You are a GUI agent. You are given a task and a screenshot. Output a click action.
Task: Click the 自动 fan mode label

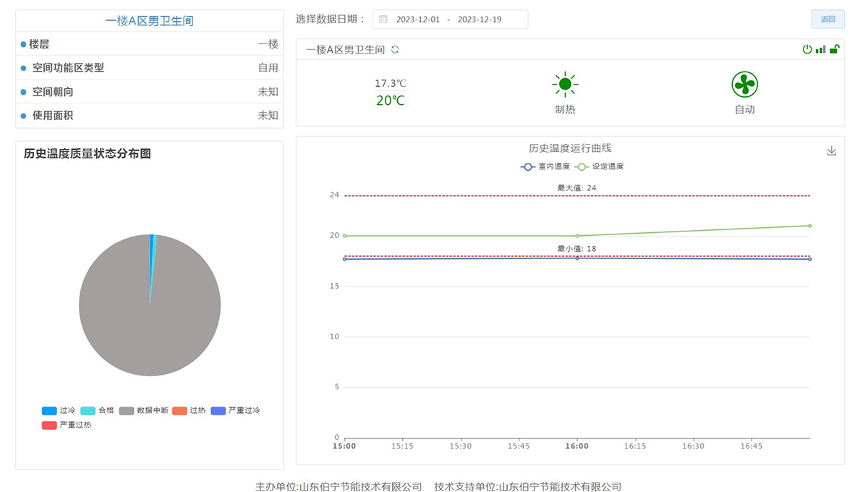click(744, 109)
